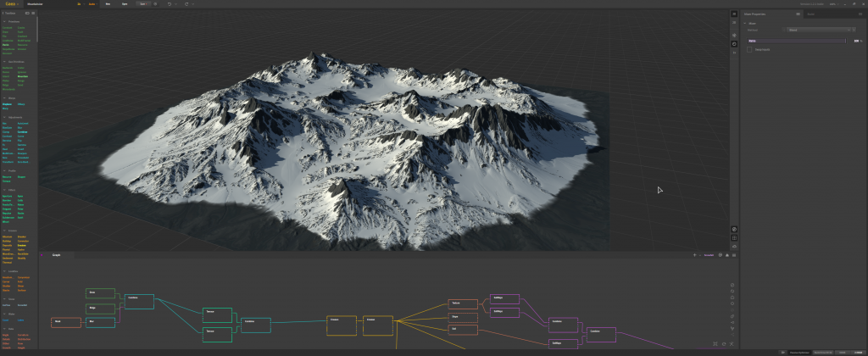Click the Toolbox vertical scrollbar

pos(37,29)
